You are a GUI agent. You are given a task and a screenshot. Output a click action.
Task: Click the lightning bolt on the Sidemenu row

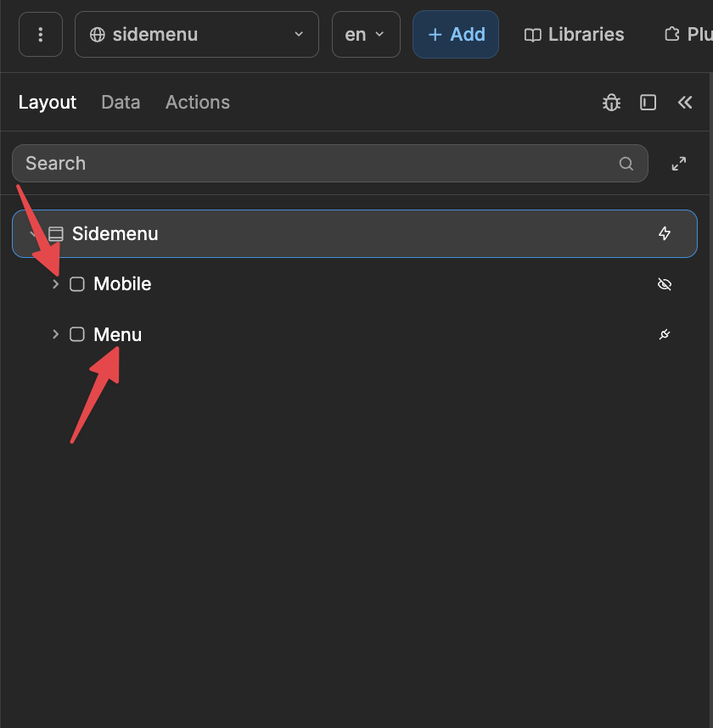point(665,233)
